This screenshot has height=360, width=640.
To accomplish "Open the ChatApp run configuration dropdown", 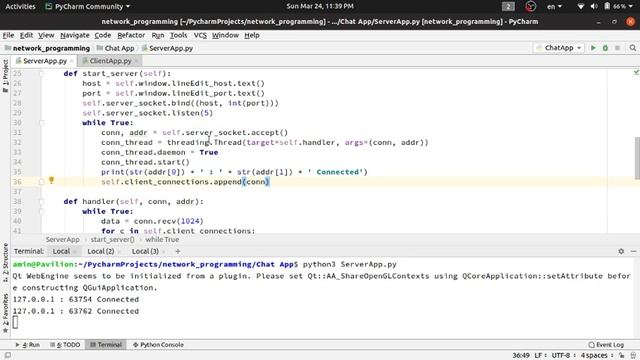I will (559, 48).
